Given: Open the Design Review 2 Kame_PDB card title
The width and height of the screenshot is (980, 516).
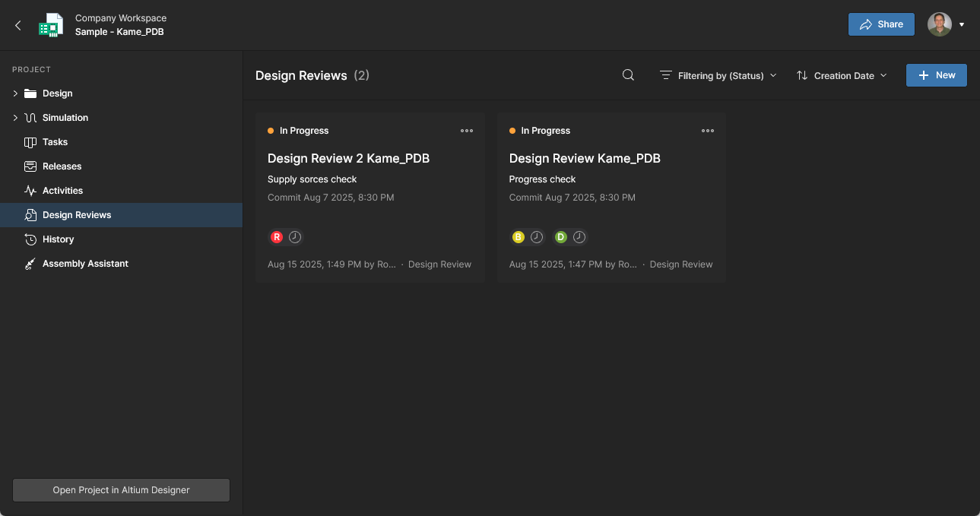Looking at the screenshot, I should click(x=348, y=158).
